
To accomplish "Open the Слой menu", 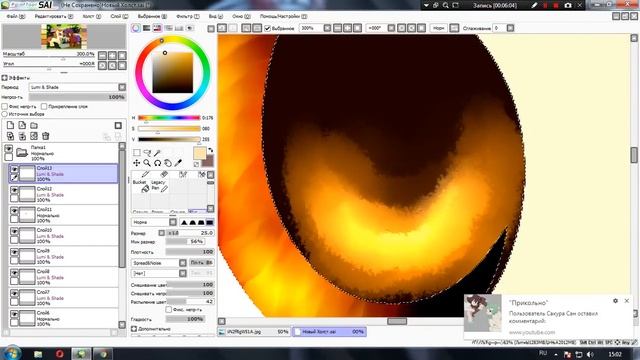I will pos(119,16).
